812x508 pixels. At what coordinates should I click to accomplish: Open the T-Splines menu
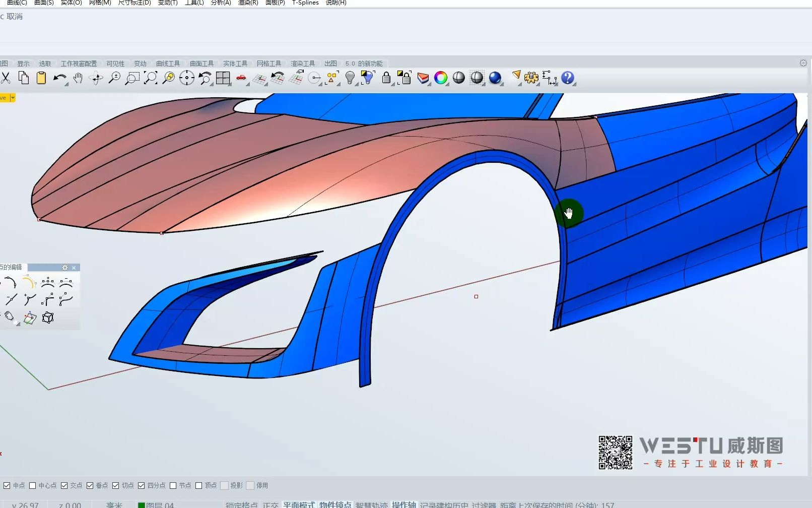(305, 3)
